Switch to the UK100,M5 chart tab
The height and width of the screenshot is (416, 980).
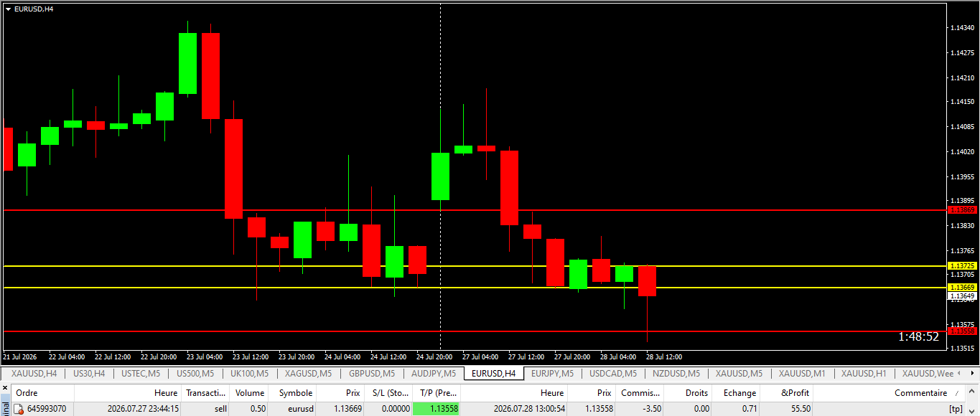250,374
